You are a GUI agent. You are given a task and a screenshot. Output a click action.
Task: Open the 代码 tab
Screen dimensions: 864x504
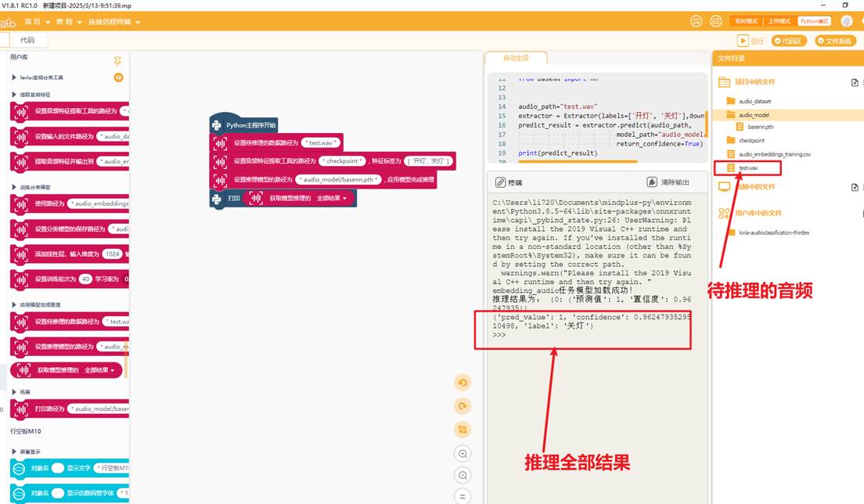[x=27, y=40]
